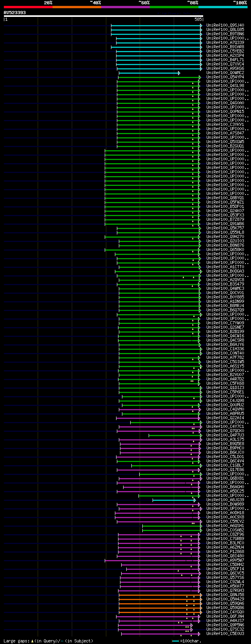Open hit UniRef100_A7Q339
The width and height of the screenshot is (251, 644).
[x=225, y=42]
